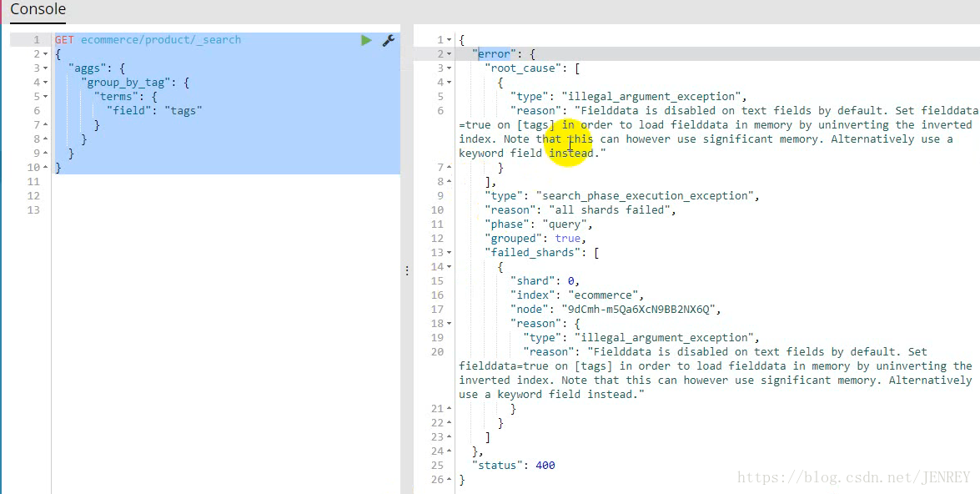Collapse the "group_by_tag" fold arrow on line 4
980x494 pixels.
pos(46,83)
